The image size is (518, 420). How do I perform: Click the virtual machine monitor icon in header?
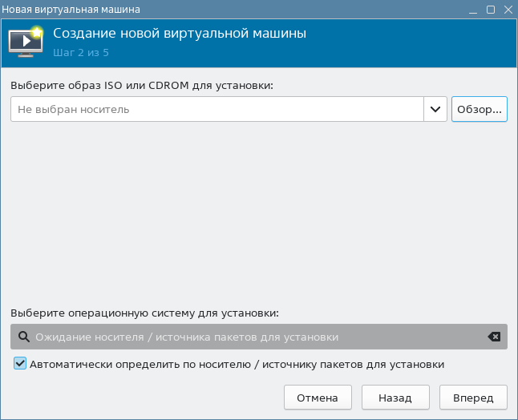26,42
